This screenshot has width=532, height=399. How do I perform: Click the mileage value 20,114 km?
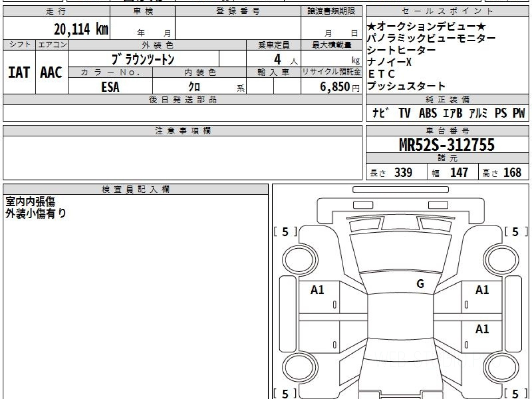[x=81, y=29]
